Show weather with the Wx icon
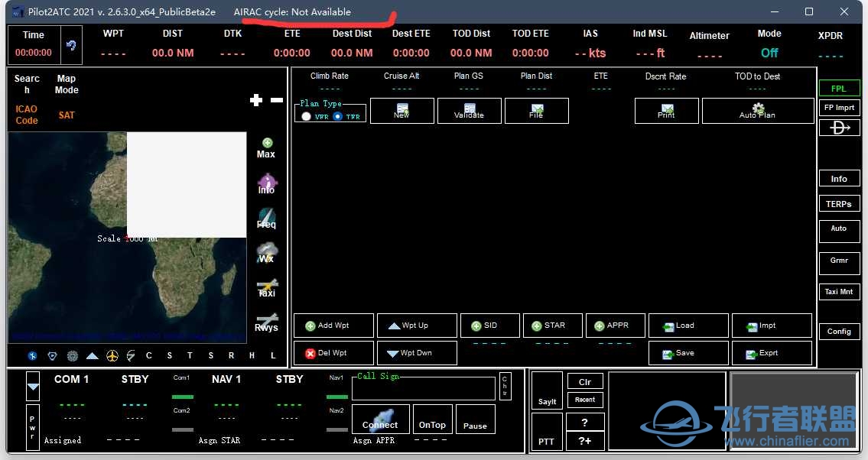868x460 pixels. tap(267, 253)
